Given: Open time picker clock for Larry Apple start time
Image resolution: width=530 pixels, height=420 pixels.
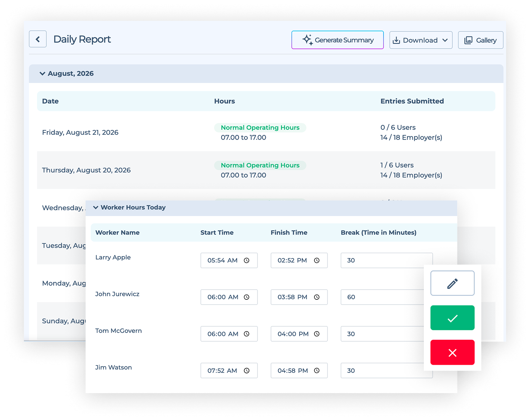Looking at the screenshot, I should pyautogui.click(x=247, y=261).
